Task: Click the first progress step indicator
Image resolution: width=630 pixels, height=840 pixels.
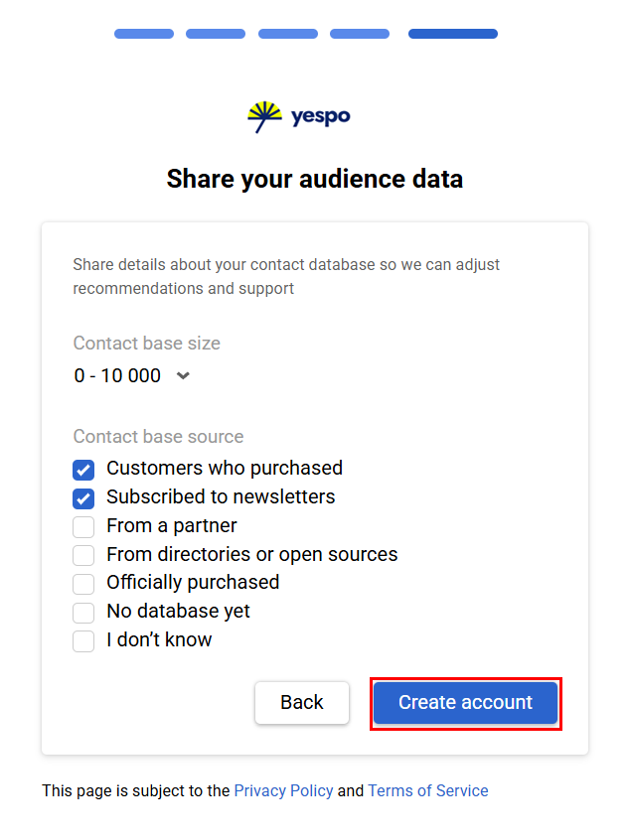Action: tap(144, 34)
